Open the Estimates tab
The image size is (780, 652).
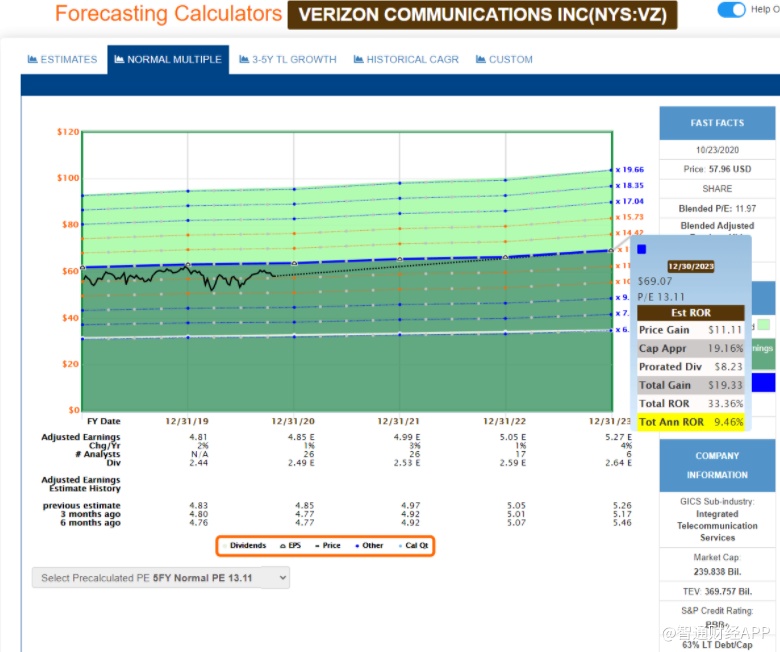pyautogui.click(x=63, y=60)
